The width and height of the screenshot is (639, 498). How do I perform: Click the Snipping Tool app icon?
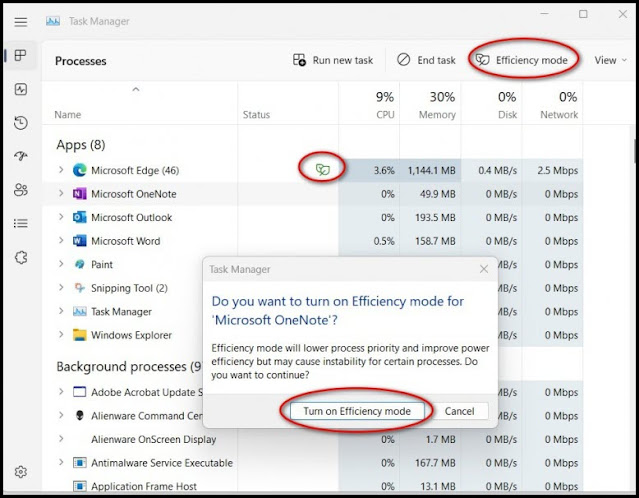tap(79, 288)
